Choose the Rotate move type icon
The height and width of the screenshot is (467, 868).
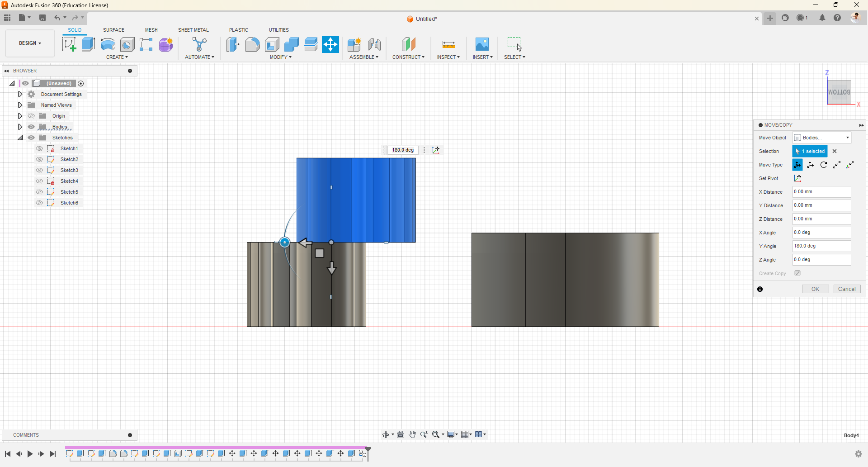tap(824, 165)
